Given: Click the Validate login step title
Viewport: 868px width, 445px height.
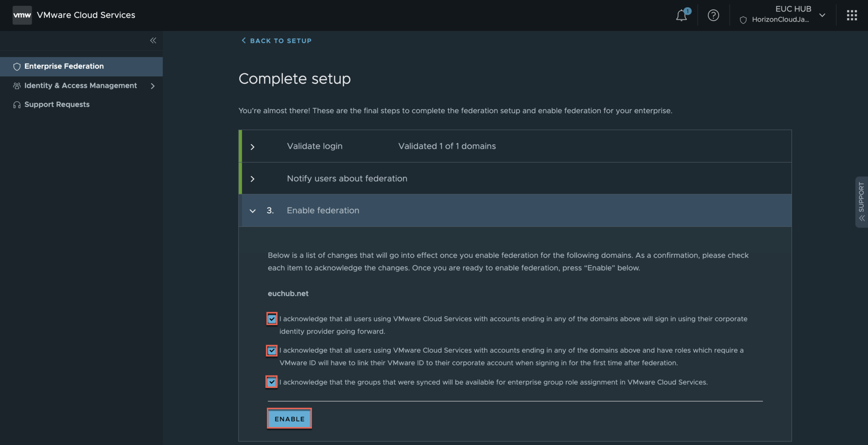Looking at the screenshot, I should [x=314, y=146].
